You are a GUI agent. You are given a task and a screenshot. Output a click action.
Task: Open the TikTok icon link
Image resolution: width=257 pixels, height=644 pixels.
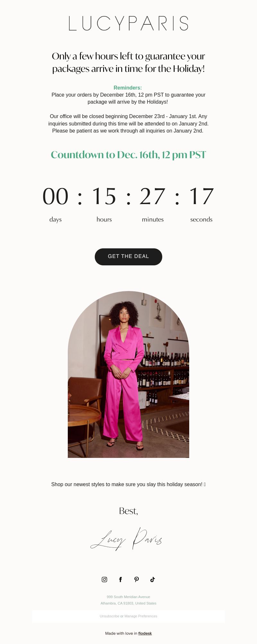click(153, 579)
